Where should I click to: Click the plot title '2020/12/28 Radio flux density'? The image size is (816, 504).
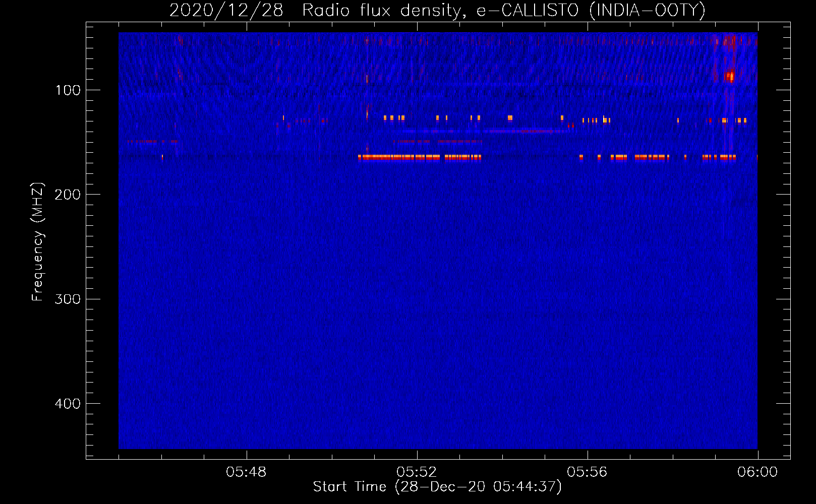click(x=437, y=10)
